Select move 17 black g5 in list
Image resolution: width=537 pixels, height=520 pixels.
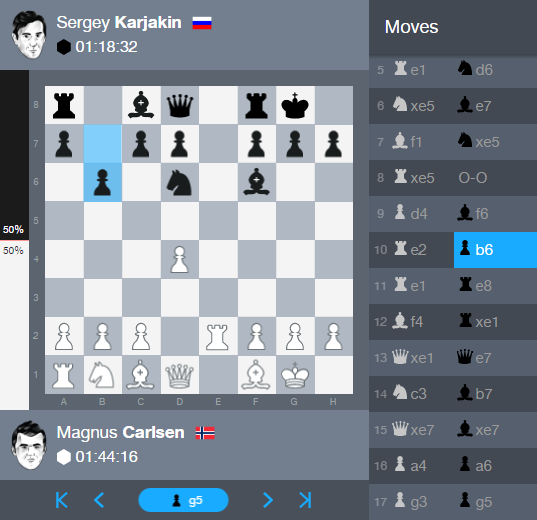[x=495, y=502]
